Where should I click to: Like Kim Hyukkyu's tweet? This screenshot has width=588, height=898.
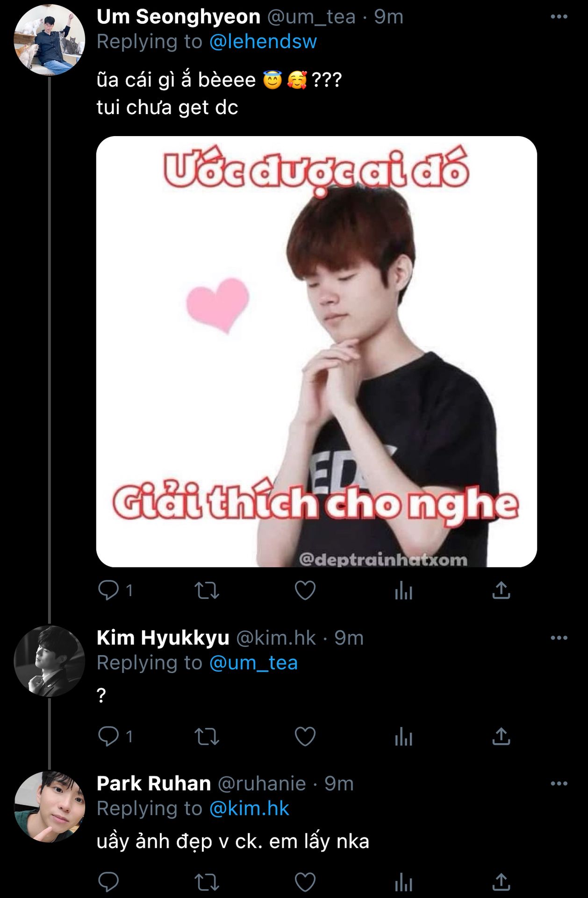coord(305,737)
